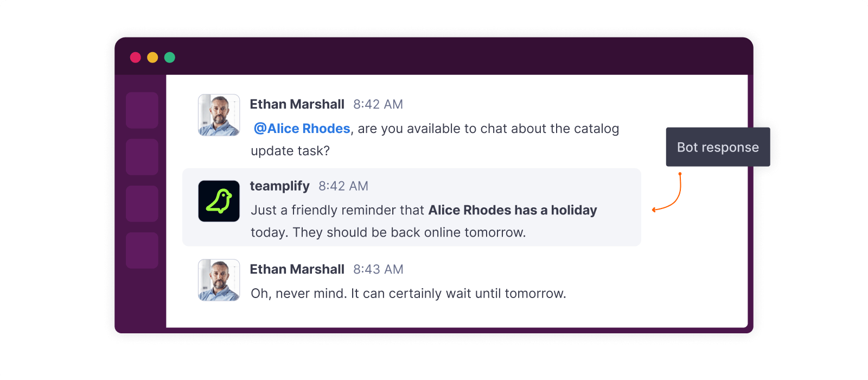The width and height of the screenshot is (868, 380).
Task: Click the 8:43 AM timestamp
Action: click(378, 269)
